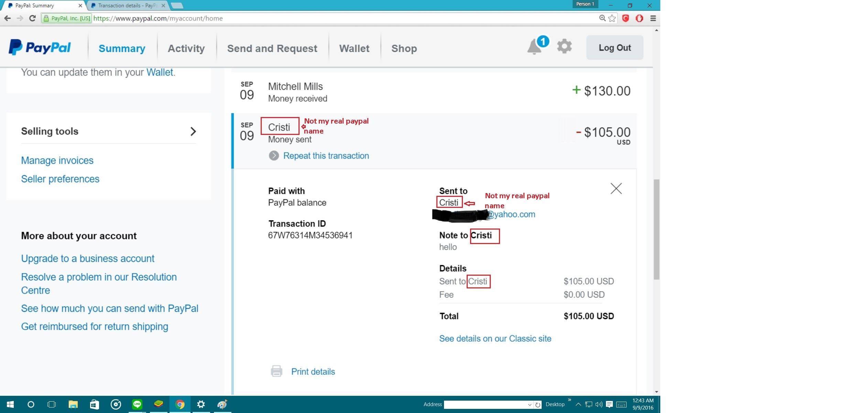Click the page vertical scrollbar thumb
This screenshot has width=868, height=413.
coord(657,229)
